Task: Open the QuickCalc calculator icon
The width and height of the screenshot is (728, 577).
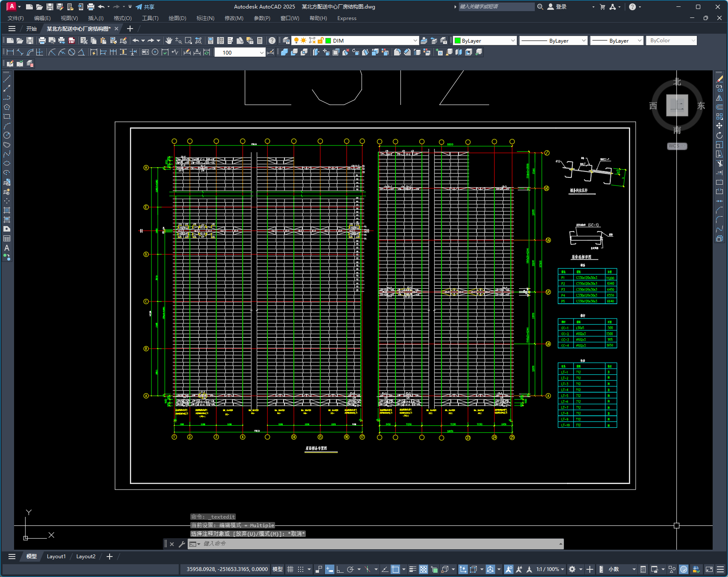Action: click(x=260, y=41)
